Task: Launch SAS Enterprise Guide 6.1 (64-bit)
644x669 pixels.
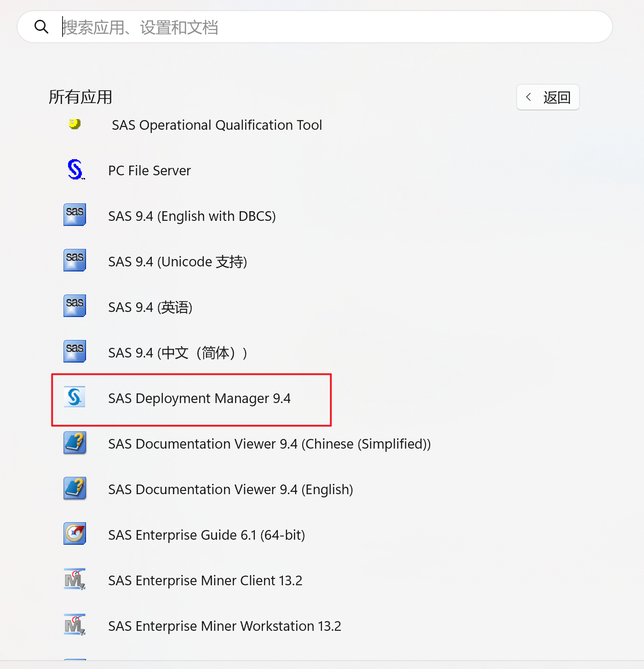Action: (207, 535)
